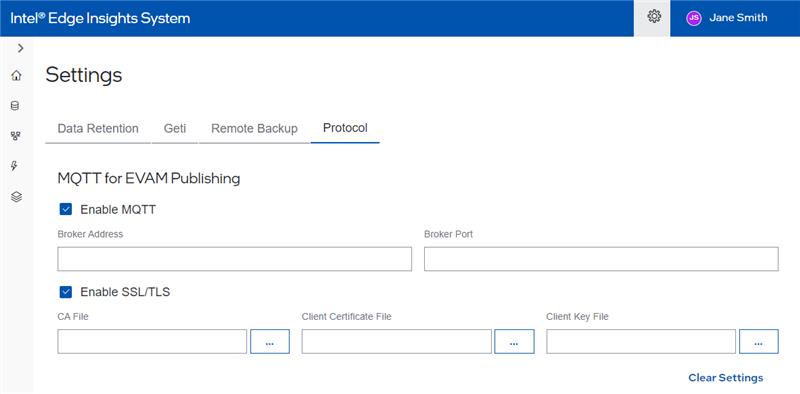The width and height of the screenshot is (800, 394).
Task: Click the Enable SSL/TLS label text
Action: tap(125, 292)
